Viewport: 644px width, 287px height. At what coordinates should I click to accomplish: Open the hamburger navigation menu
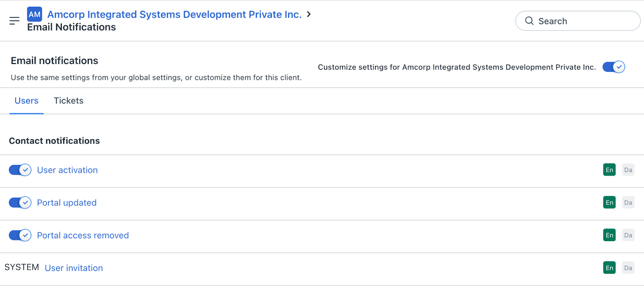[14, 21]
